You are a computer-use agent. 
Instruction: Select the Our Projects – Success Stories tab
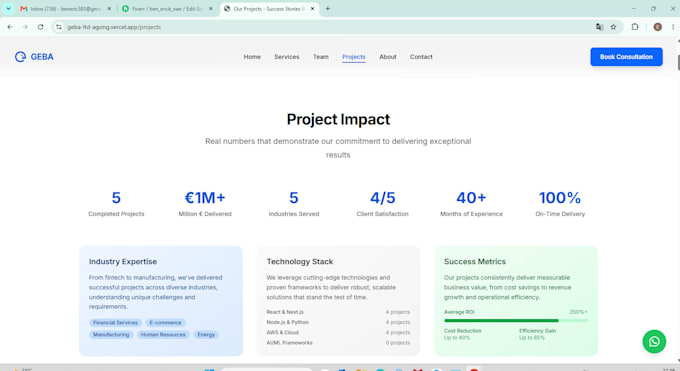tap(270, 9)
